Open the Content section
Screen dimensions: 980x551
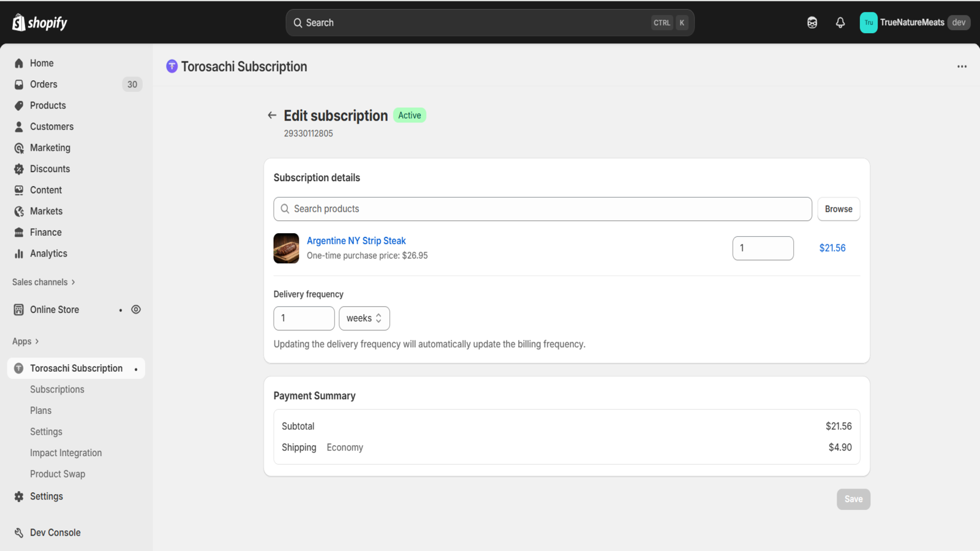[46, 190]
